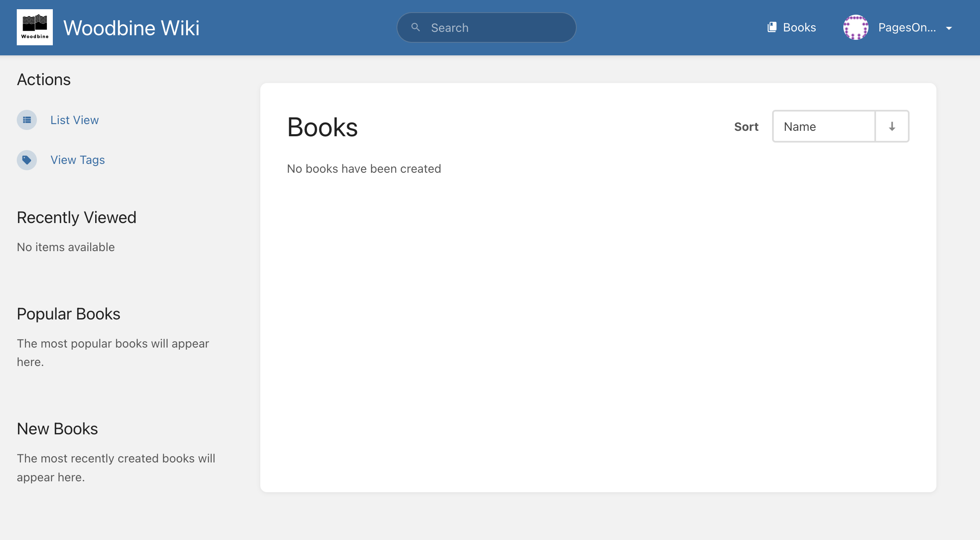Screen dimensions: 980x540
Task: Open the Name sort dropdown
Action: point(824,126)
